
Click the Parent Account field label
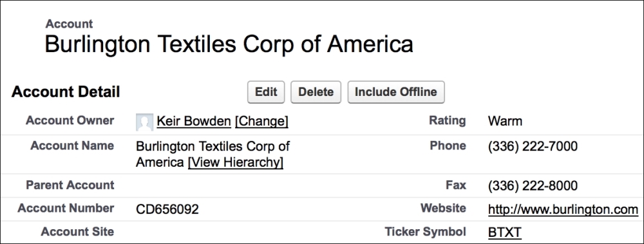(x=70, y=185)
